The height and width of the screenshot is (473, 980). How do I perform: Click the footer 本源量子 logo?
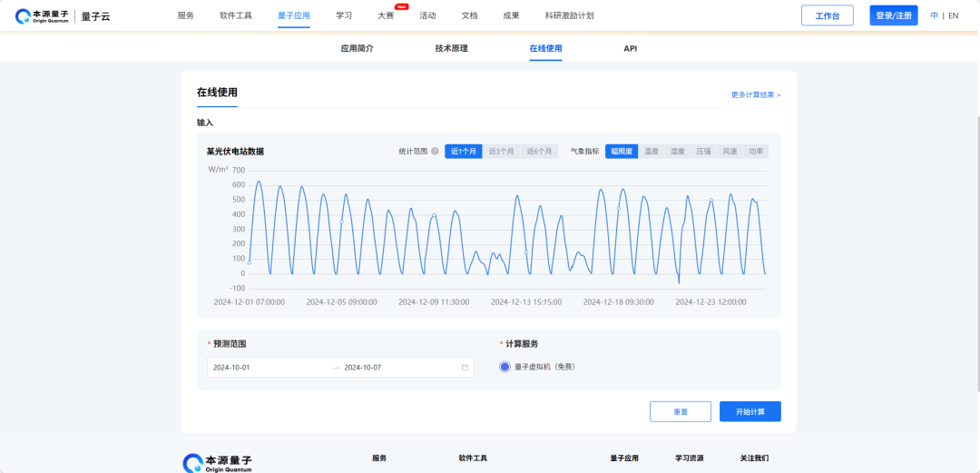pos(218,463)
